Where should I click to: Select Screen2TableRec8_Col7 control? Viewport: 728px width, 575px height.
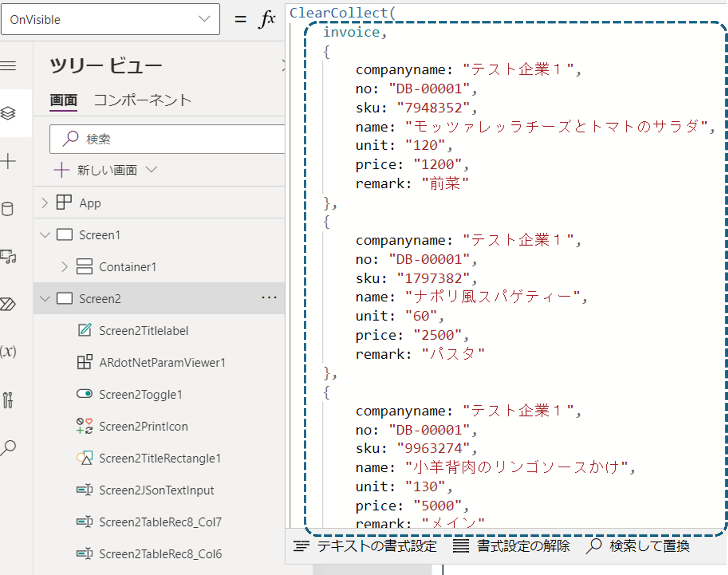(160, 522)
